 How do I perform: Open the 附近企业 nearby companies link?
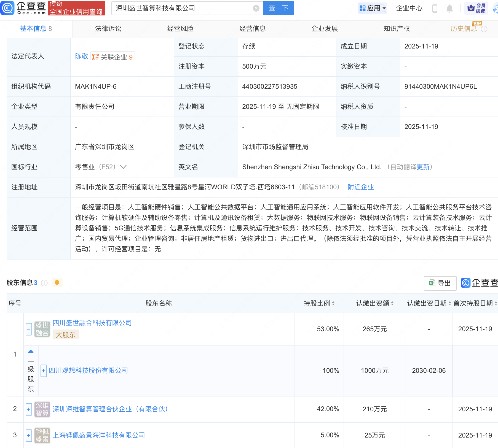[360, 187]
